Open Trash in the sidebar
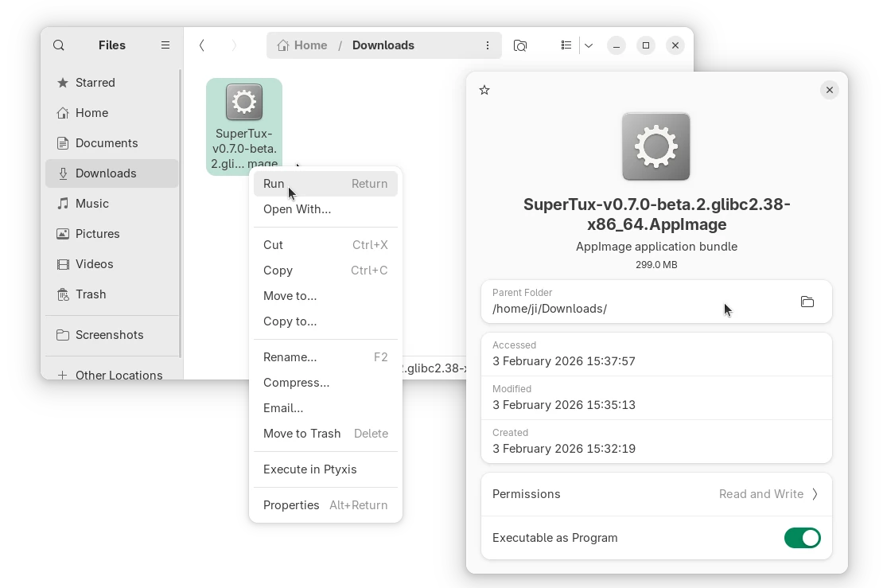The image size is (883, 588). (x=91, y=294)
